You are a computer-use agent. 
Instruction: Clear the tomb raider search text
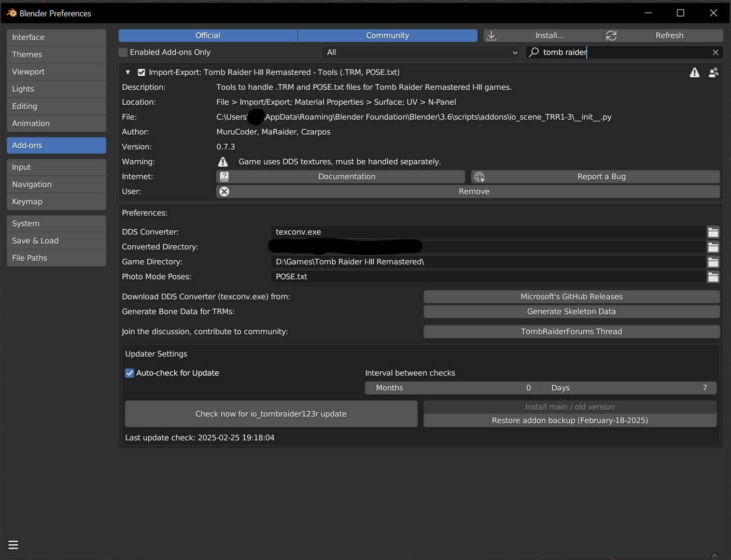[x=715, y=52]
